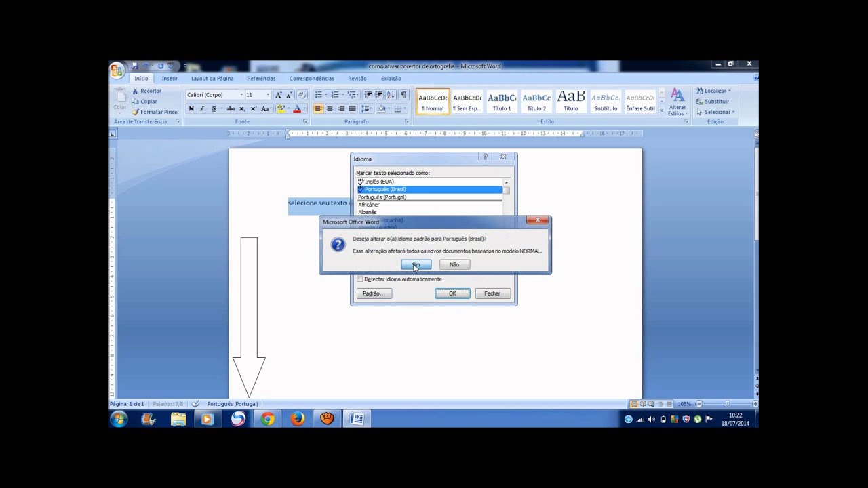Confirm with Sim button
Viewport: 868px width, 488px height.
point(416,264)
